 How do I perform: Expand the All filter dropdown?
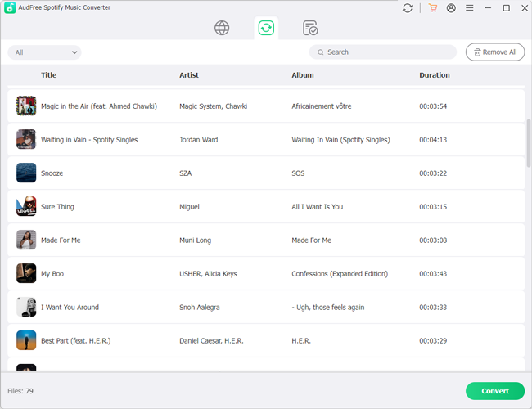coord(44,52)
